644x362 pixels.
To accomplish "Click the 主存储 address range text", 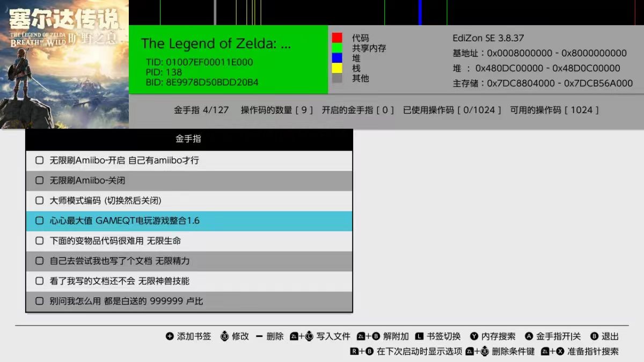I will click(x=543, y=83).
